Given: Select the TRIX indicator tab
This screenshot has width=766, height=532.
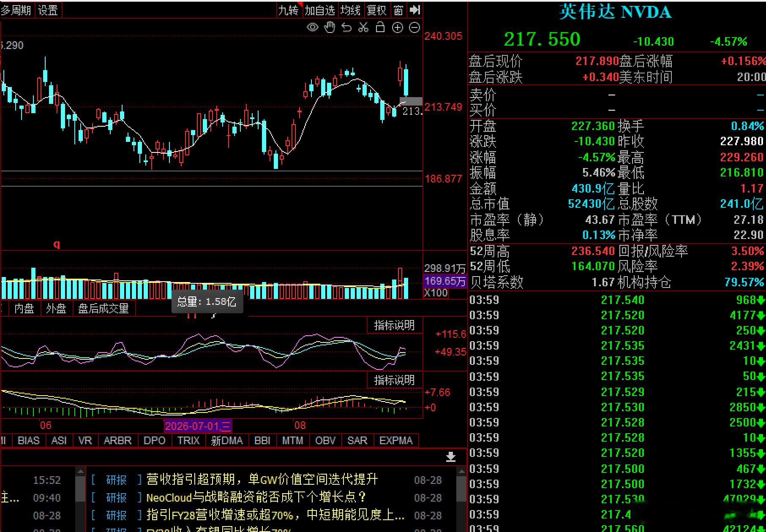Looking at the screenshot, I should [188, 440].
